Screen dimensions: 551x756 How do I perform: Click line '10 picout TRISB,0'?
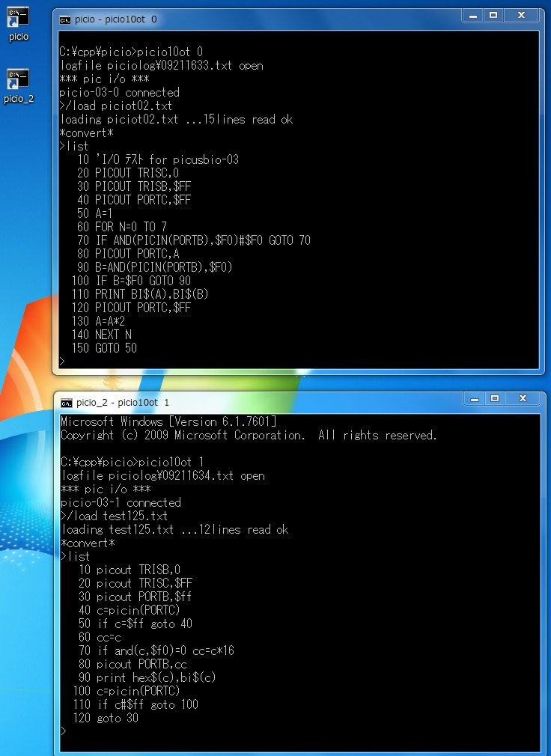point(130,570)
